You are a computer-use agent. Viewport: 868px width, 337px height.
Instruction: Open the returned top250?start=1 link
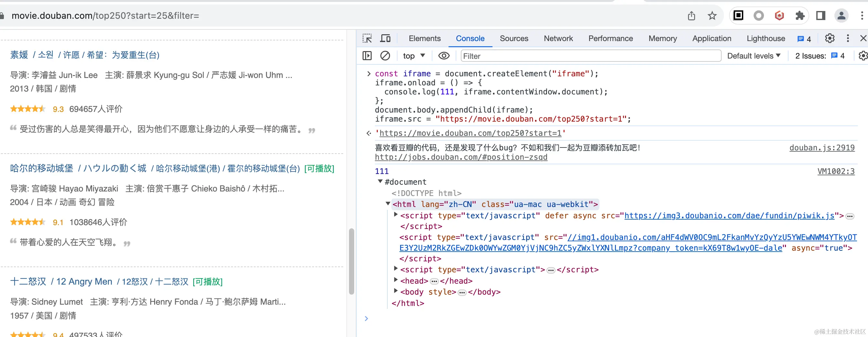coord(470,133)
